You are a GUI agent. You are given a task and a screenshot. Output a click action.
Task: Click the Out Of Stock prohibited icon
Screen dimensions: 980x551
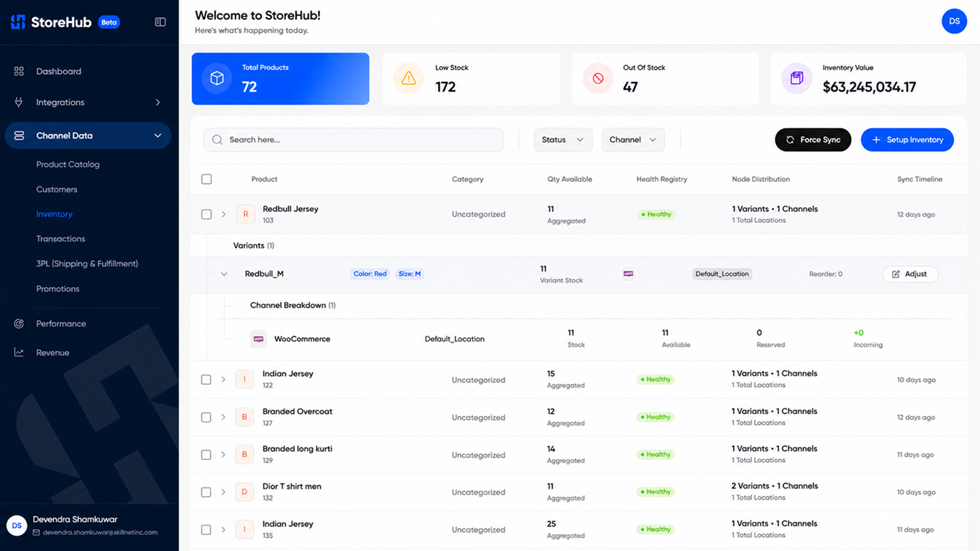(598, 78)
